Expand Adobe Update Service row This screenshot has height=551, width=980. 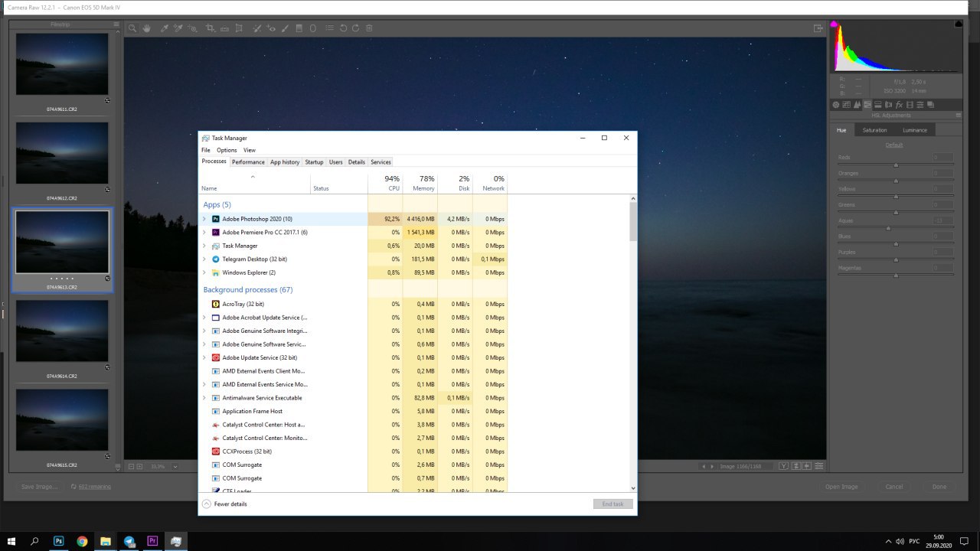point(204,357)
